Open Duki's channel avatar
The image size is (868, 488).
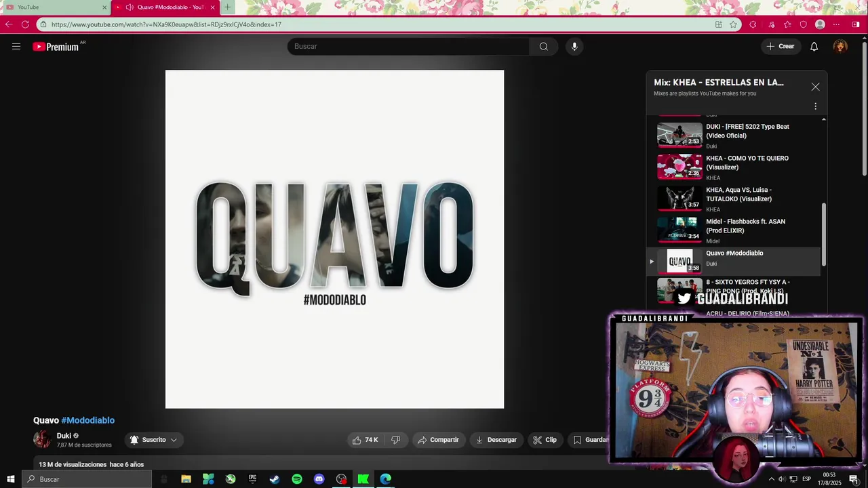pyautogui.click(x=42, y=439)
